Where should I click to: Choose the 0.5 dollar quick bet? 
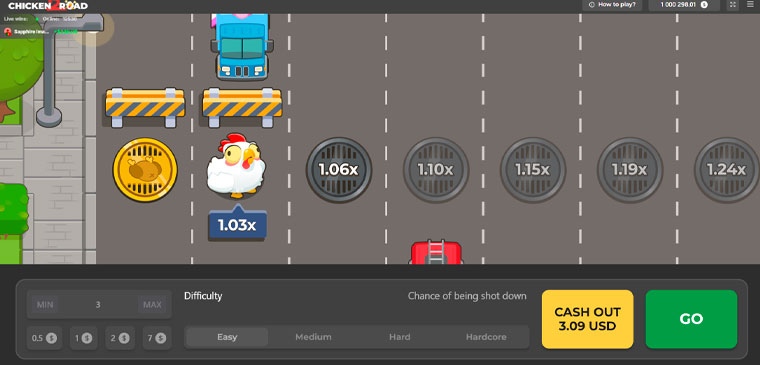[x=45, y=338]
